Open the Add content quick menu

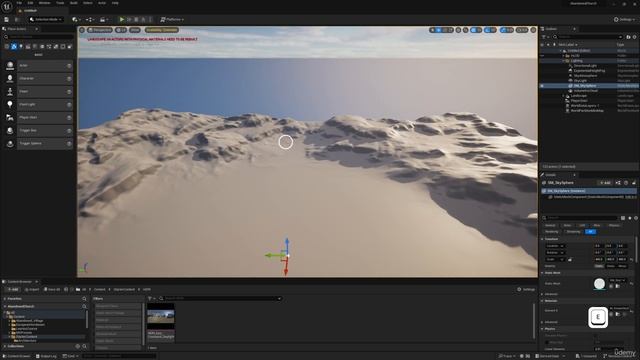point(75,19)
